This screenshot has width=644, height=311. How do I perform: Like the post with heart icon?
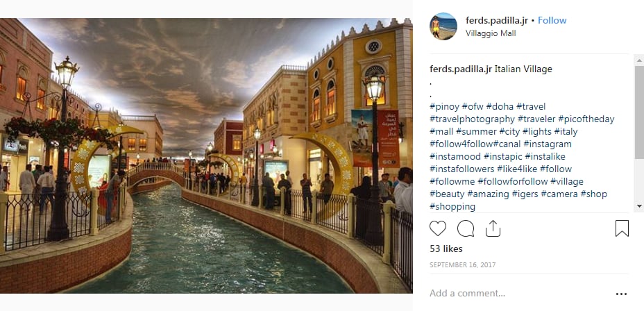pyautogui.click(x=438, y=228)
